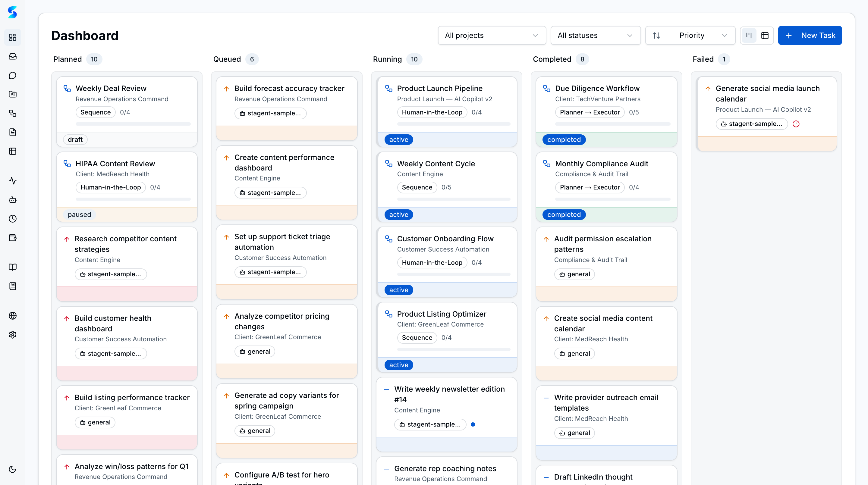Open the globe icon in sidebar
This screenshot has width=868, height=485.
(x=12, y=316)
